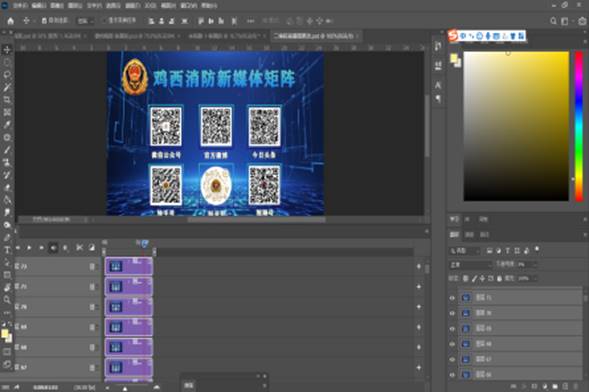Add media to the top track with its plus button

click(x=419, y=267)
